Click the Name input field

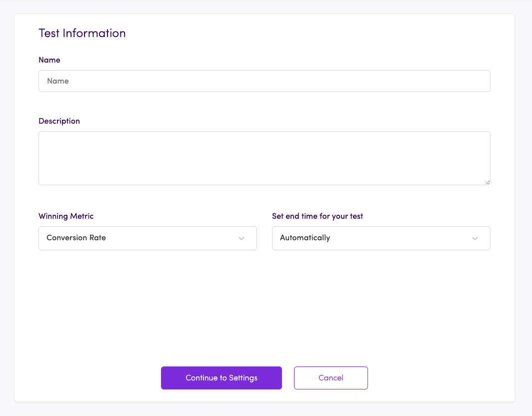(264, 81)
